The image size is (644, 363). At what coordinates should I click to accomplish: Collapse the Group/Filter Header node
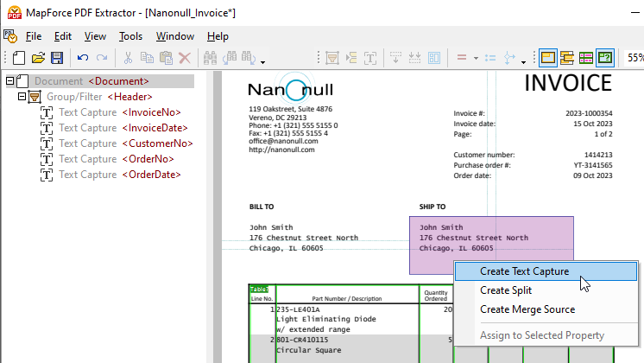coord(22,97)
